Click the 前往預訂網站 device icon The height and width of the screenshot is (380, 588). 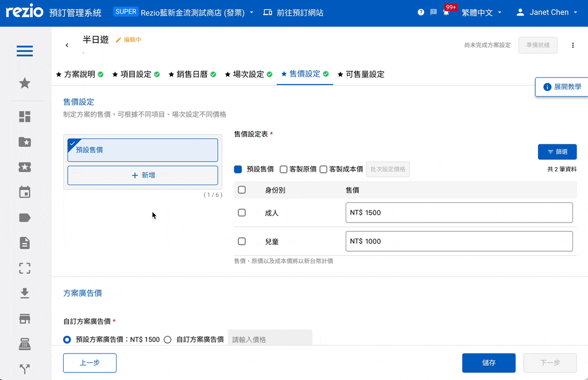point(268,13)
